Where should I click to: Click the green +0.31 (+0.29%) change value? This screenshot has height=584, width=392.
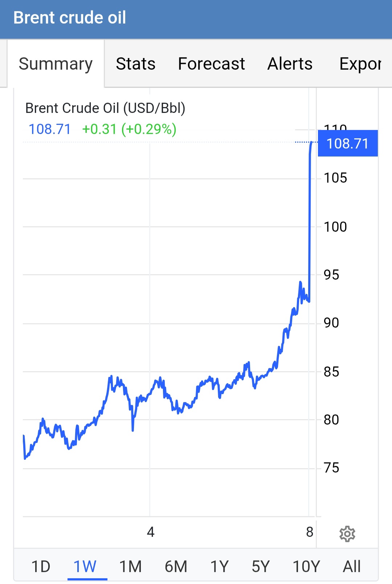(x=129, y=129)
